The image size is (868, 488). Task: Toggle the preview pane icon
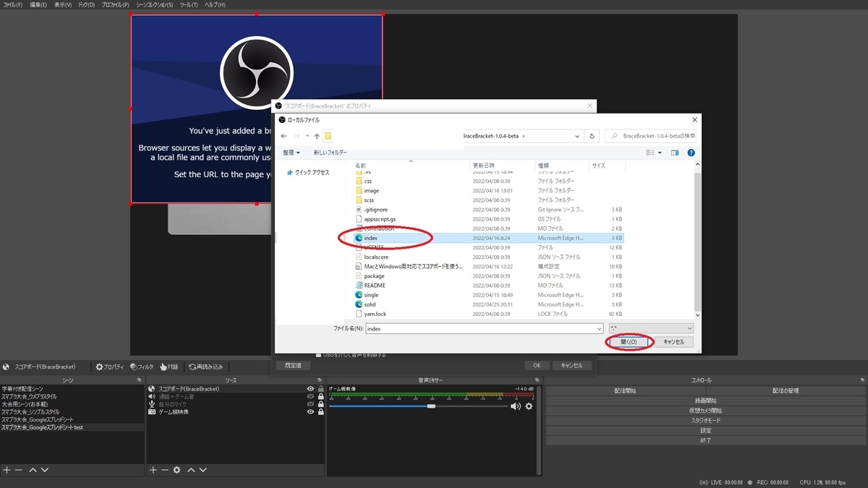point(675,153)
